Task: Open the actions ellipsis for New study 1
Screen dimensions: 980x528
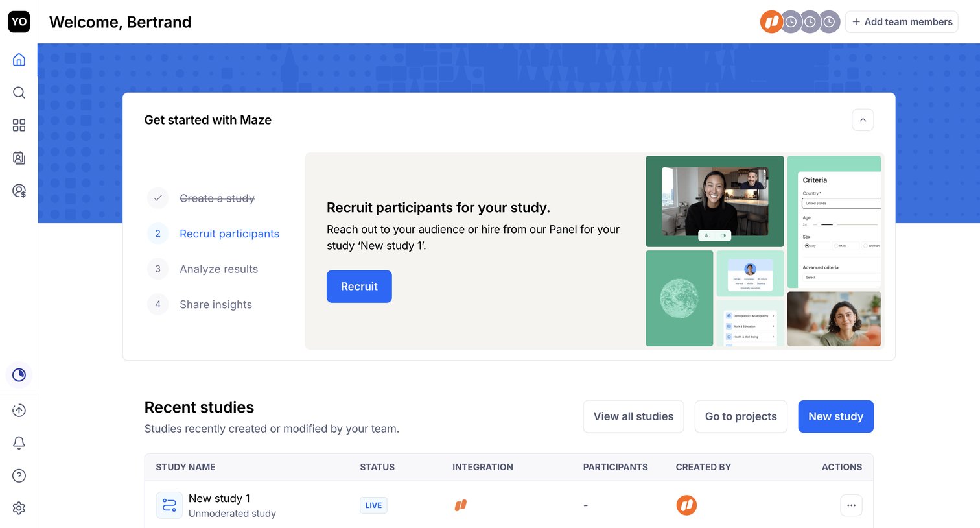Action: point(851,505)
